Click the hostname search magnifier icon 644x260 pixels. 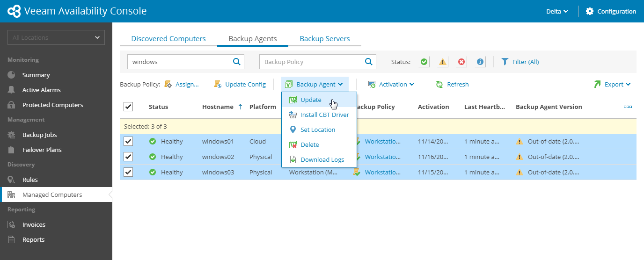pos(237,61)
